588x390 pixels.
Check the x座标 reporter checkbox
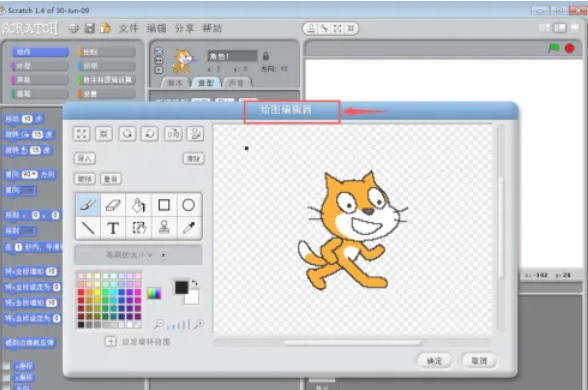point(6,366)
